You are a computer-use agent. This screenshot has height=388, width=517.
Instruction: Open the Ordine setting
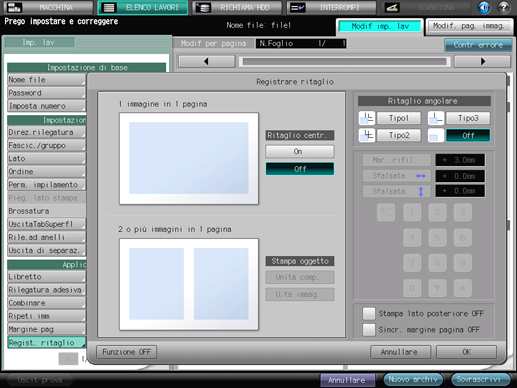click(46, 172)
